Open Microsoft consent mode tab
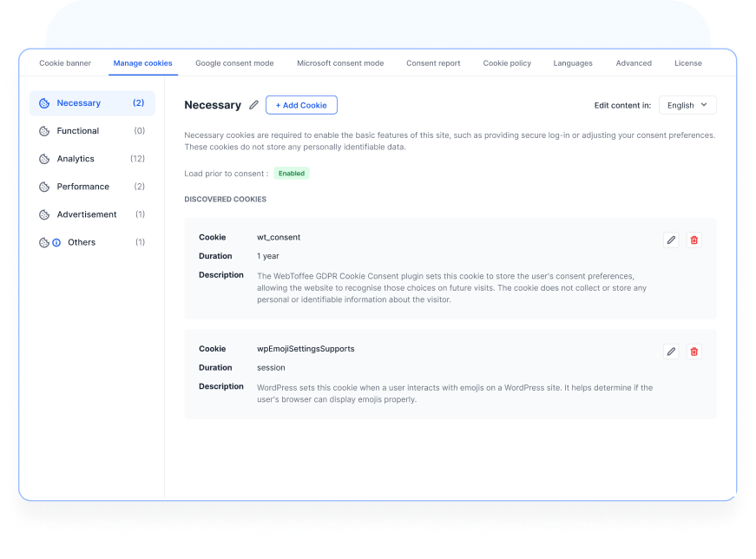The height and width of the screenshot is (559, 756). click(340, 63)
